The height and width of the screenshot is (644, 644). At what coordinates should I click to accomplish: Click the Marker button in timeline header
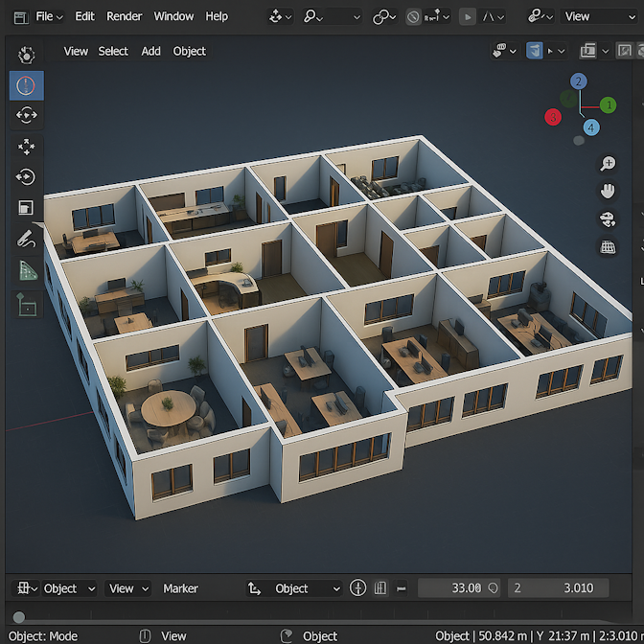click(x=180, y=588)
